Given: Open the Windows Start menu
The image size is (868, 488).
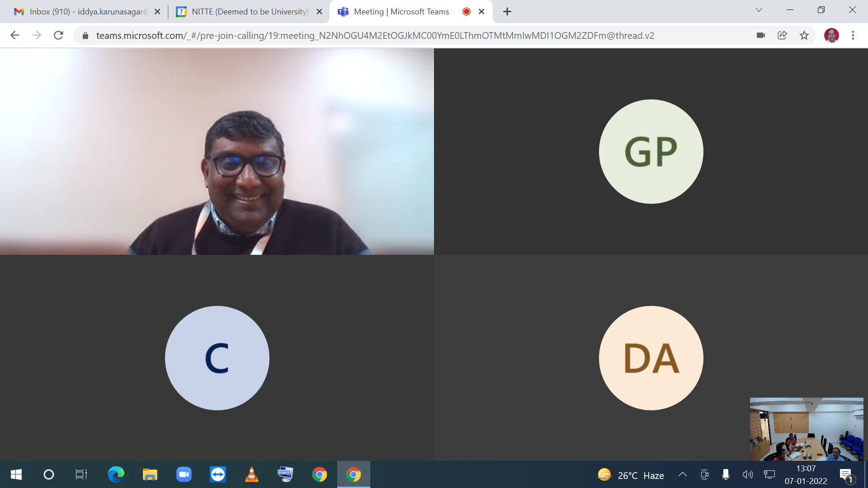Looking at the screenshot, I should click(x=16, y=474).
